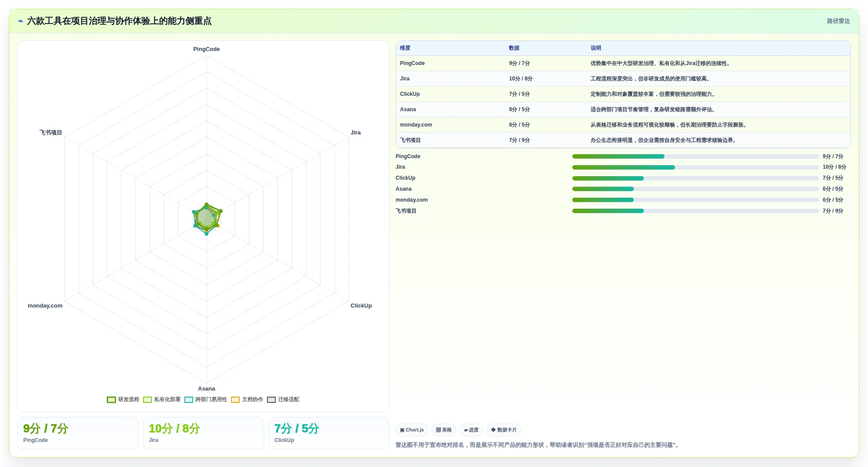
Task: Click the Asana radar axis label
Action: pyautogui.click(x=207, y=389)
